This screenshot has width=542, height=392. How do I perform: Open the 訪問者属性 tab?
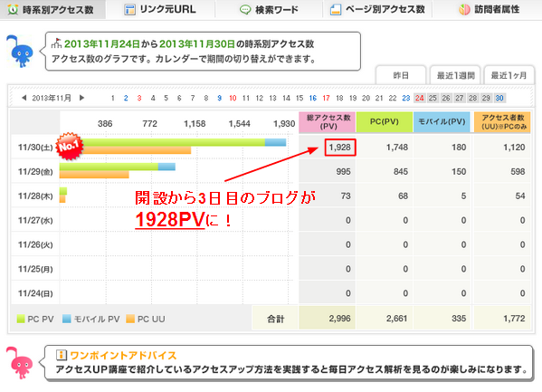(488, 9)
